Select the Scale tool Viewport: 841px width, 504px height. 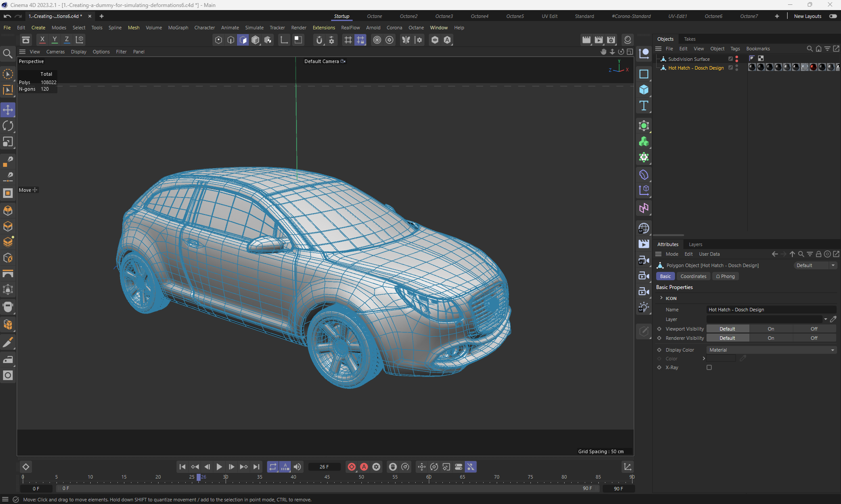click(x=8, y=142)
